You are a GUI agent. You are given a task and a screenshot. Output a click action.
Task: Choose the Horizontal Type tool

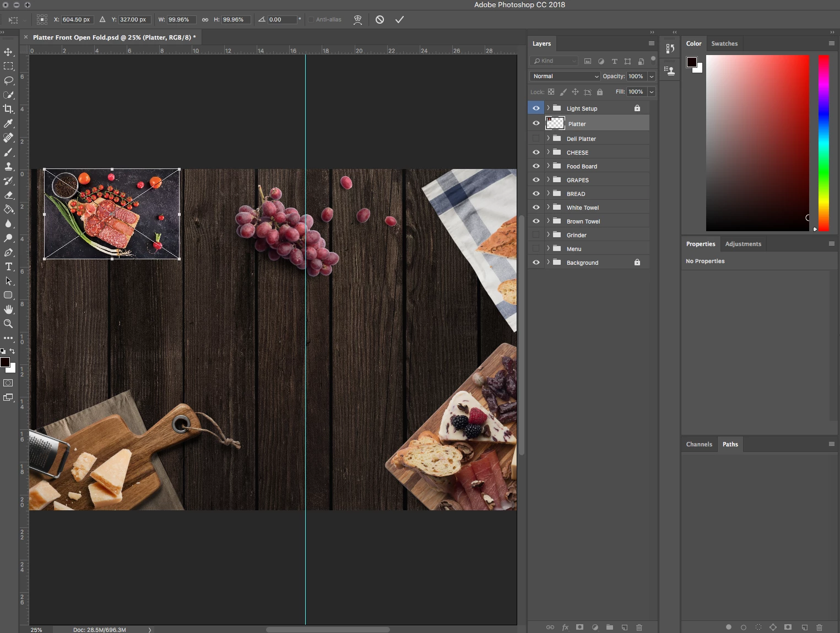8,266
